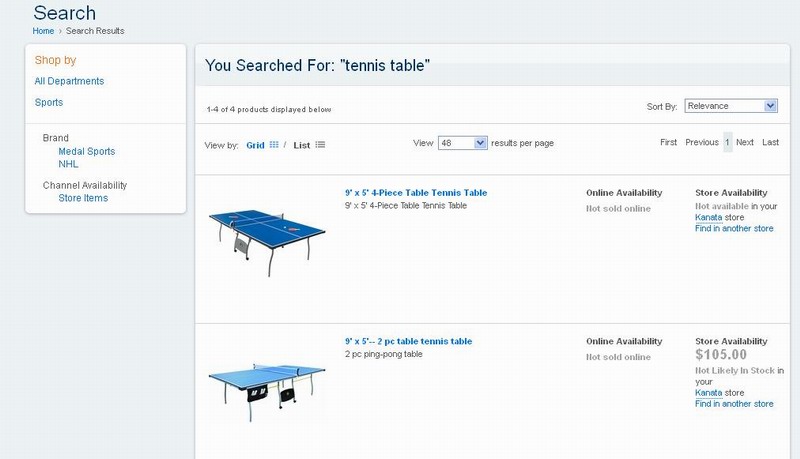Open the results per page dropdown
The image size is (800, 459).
click(x=463, y=143)
